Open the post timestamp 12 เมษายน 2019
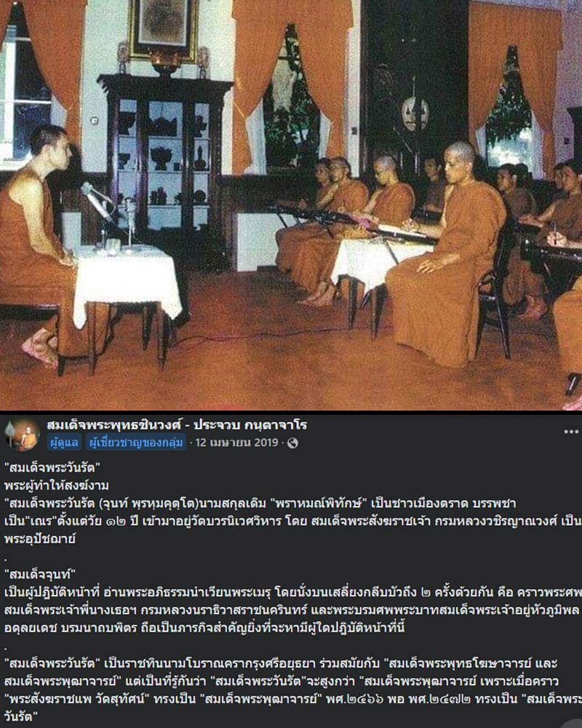This screenshot has height=728, width=582. (x=236, y=443)
